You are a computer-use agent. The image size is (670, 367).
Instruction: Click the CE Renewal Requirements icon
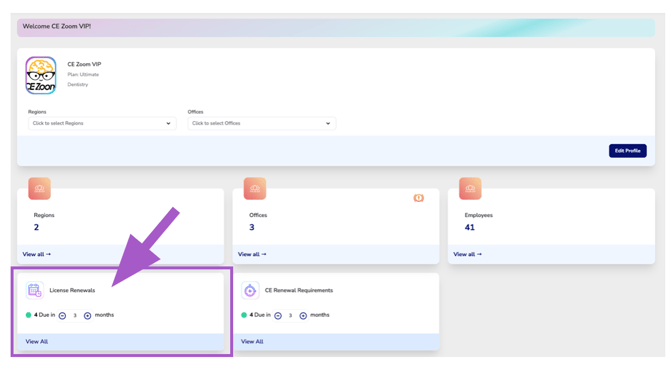250,291
